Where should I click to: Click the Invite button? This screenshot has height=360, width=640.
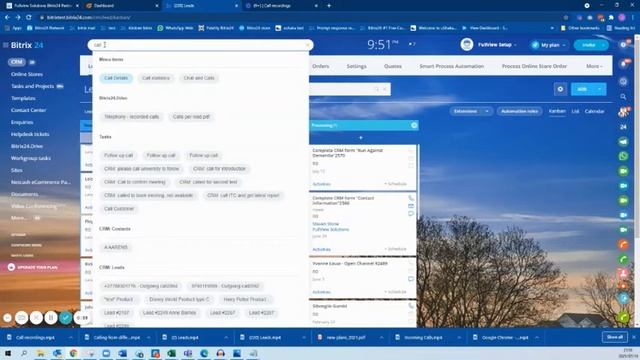click(588, 45)
